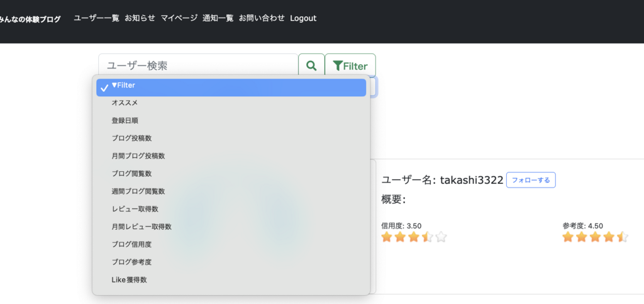
Task: Go to マイページ from the navbar
Action: click(x=179, y=18)
